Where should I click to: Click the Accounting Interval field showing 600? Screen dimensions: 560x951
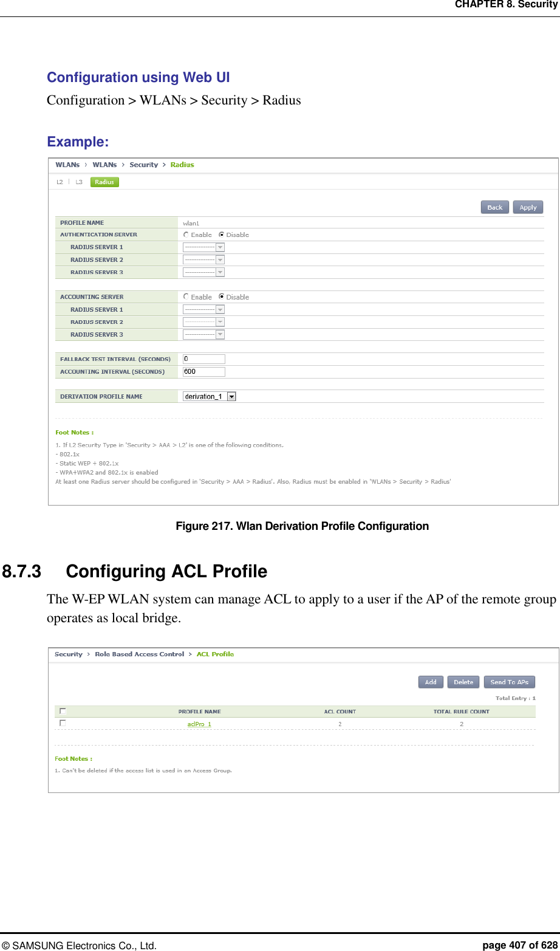tap(203, 371)
